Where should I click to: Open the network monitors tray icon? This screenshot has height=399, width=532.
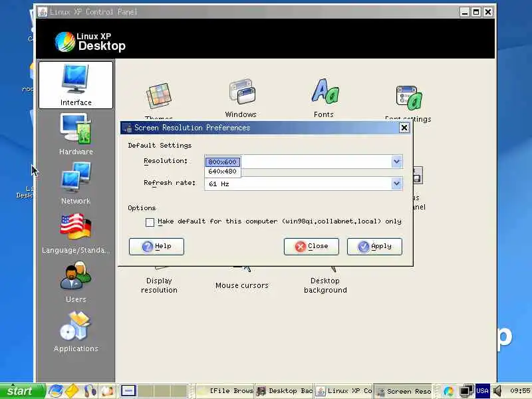[466, 391]
